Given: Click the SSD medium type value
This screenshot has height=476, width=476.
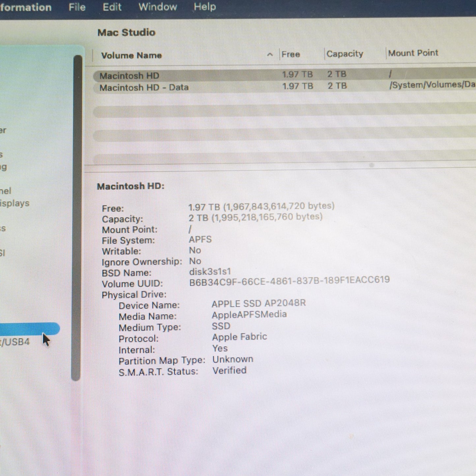Looking at the screenshot, I should tap(221, 326).
